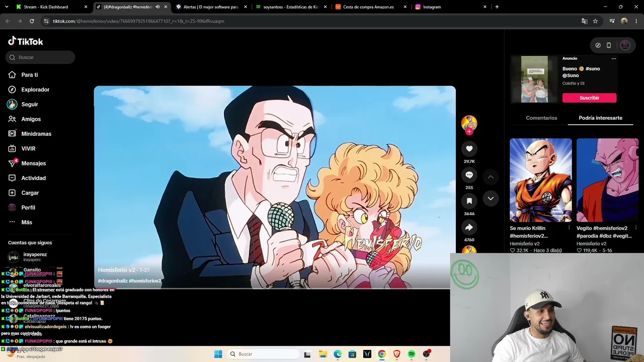The image size is (644, 362).
Task: Switch to the Instagram browser tab
Action: click(x=432, y=7)
